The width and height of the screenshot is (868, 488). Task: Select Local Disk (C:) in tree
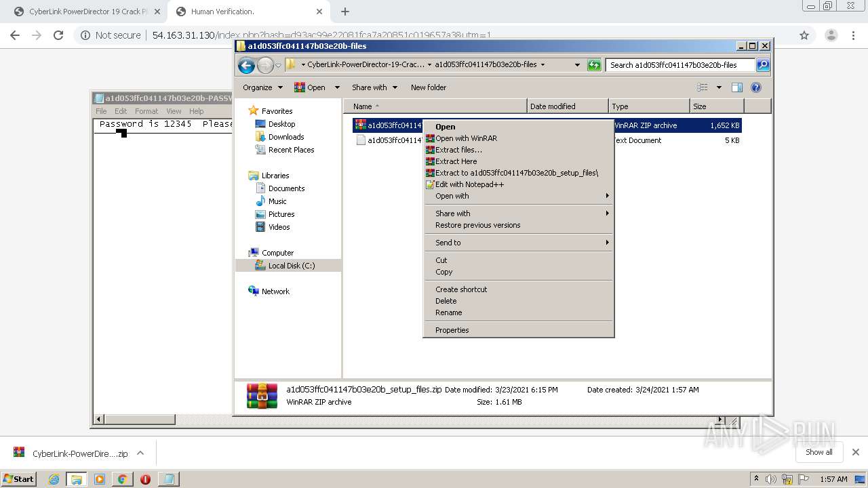pyautogui.click(x=291, y=266)
